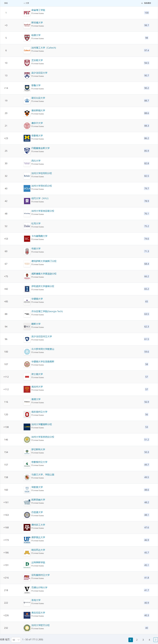Select the current page 1 button
The image size is (158, 644).
tap(131, 640)
